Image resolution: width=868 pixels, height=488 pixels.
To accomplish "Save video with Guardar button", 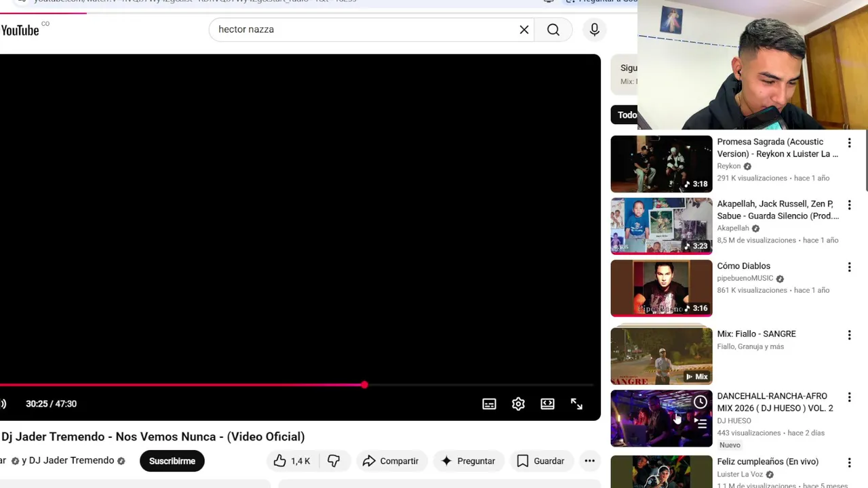I will click(540, 461).
